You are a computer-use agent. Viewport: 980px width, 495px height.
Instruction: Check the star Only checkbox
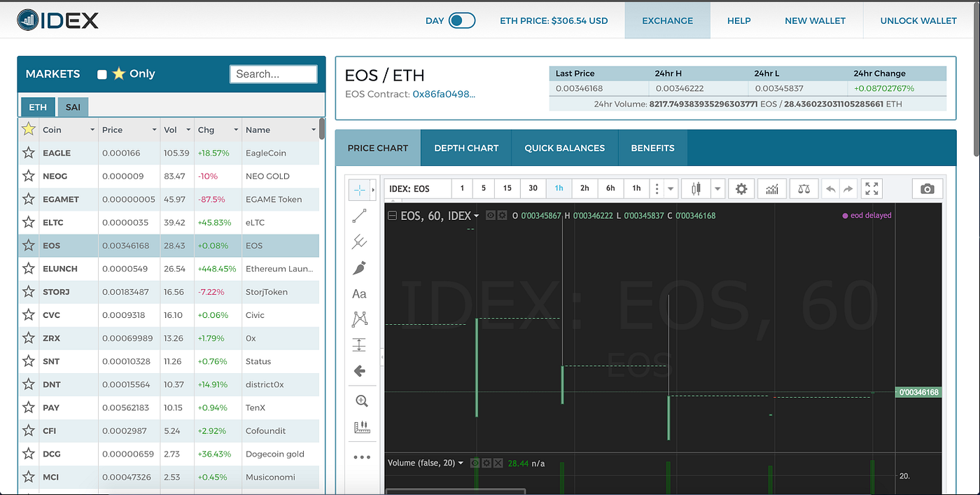tap(102, 74)
